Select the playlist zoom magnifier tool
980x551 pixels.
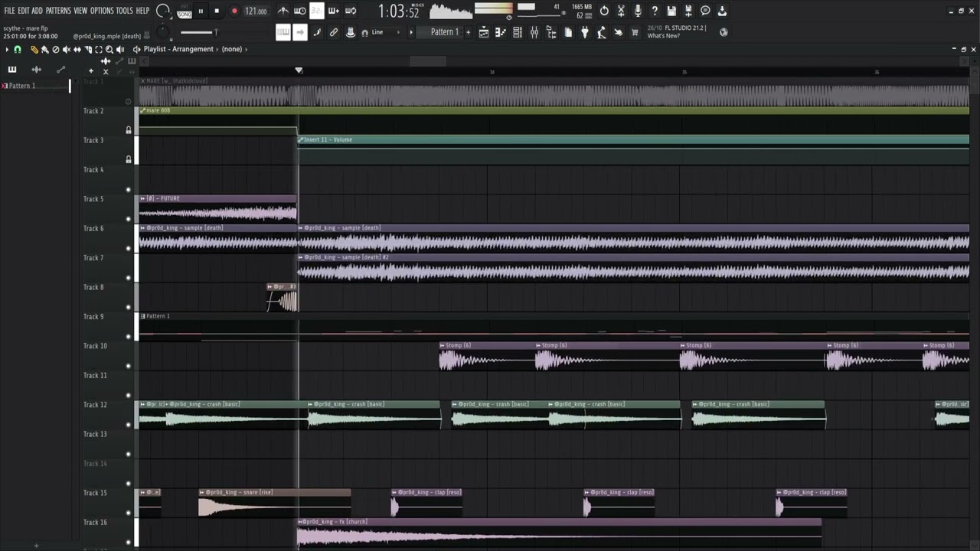(x=109, y=49)
